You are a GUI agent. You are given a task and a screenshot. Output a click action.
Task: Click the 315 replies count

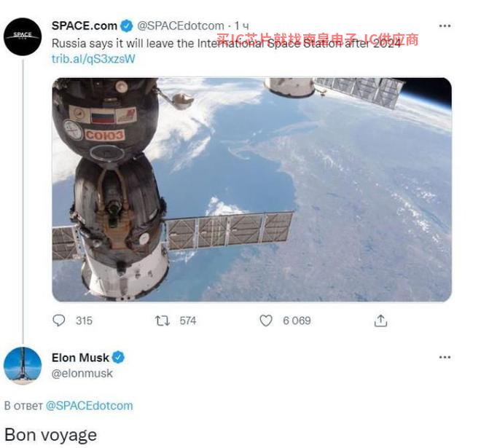click(x=84, y=321)
